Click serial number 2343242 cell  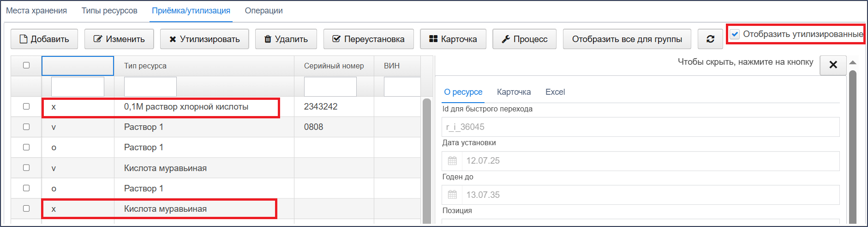[x=334, y=107]
